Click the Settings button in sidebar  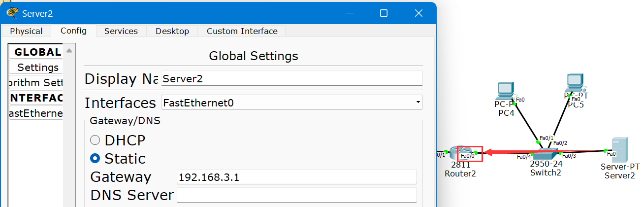point(37,68)
